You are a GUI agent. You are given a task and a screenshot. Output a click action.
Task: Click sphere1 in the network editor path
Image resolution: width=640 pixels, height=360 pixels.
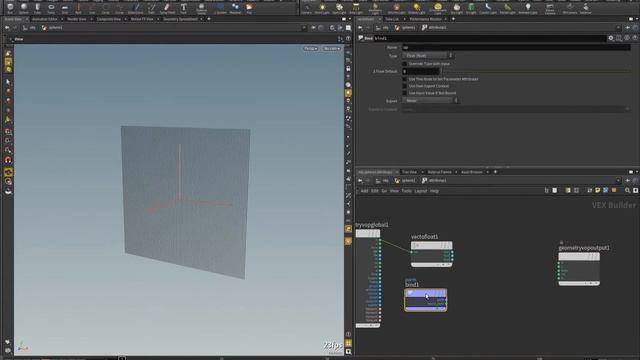[405, 180]
